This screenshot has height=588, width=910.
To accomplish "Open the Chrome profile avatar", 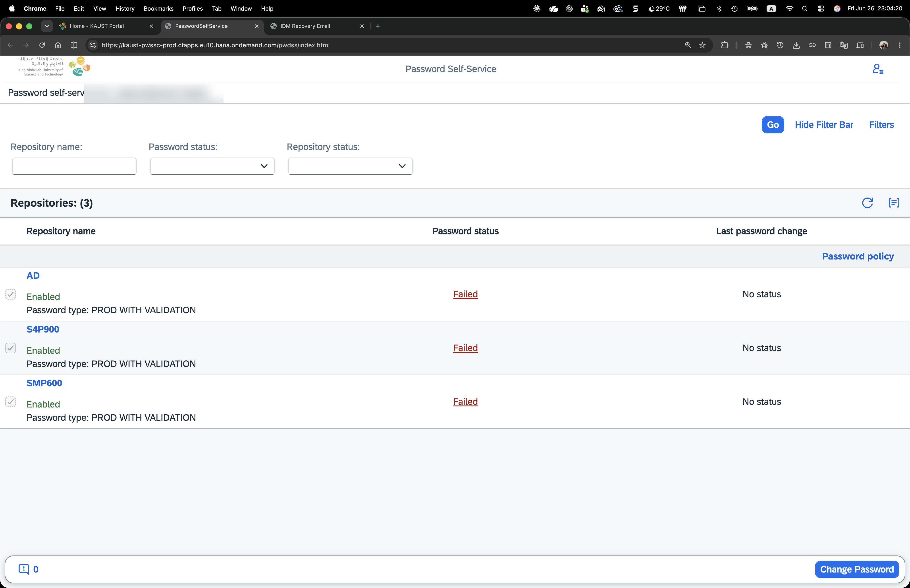I will pos(883,45).
